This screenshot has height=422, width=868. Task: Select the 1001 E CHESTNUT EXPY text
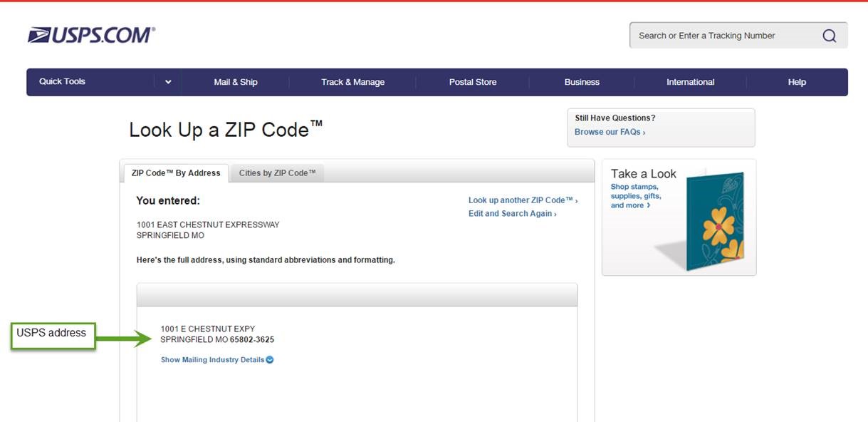coord(207,329)
